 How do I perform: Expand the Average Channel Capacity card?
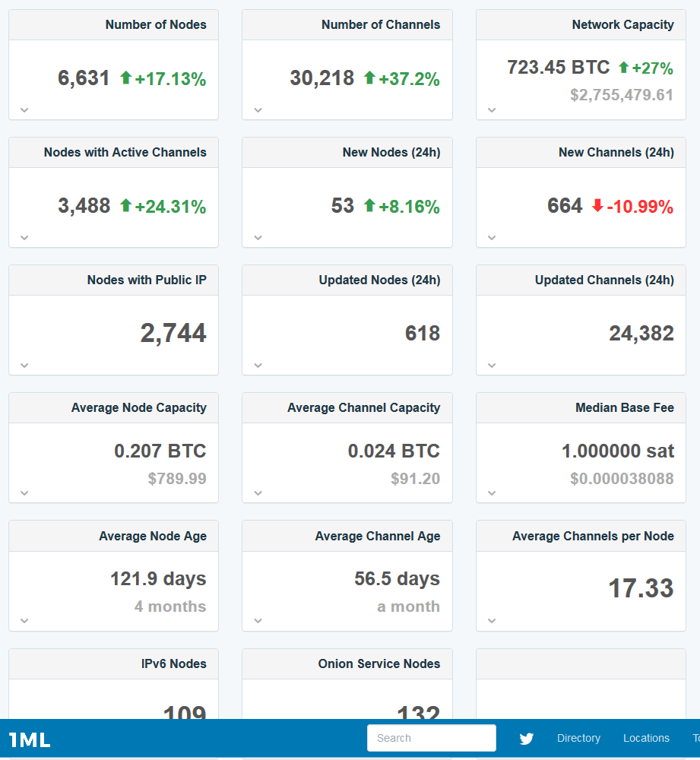[x=257, y=493]
